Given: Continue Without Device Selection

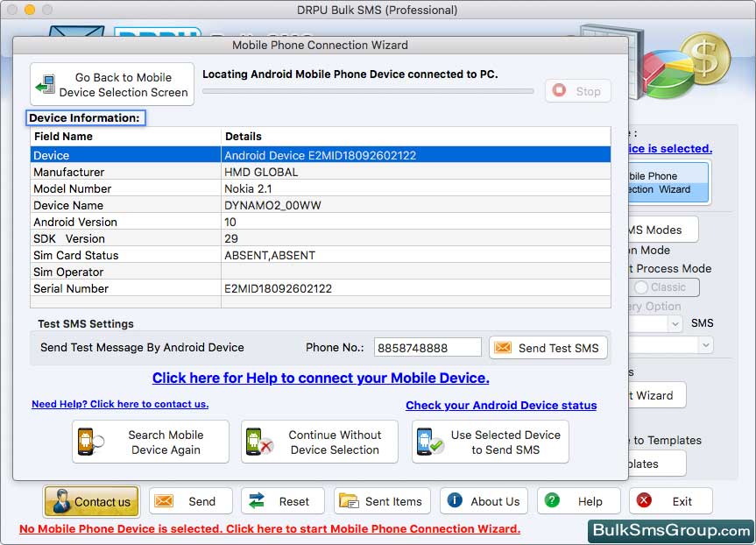Looking at the screenshot, I should click(320, 442).
